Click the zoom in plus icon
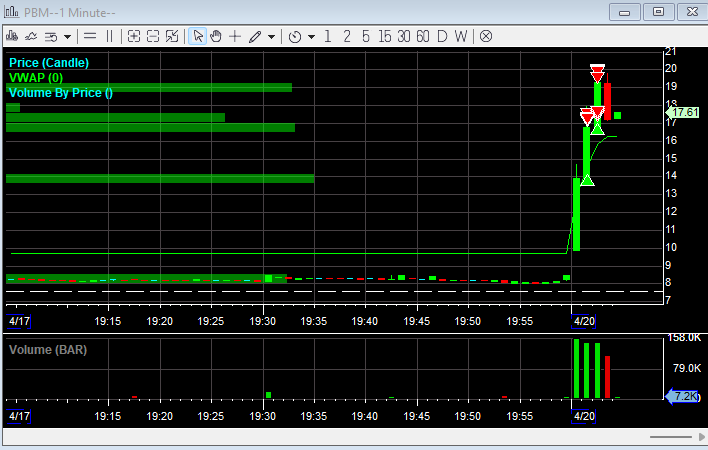The width and height of the screenshot is (708, 450). tap(134, 36)
